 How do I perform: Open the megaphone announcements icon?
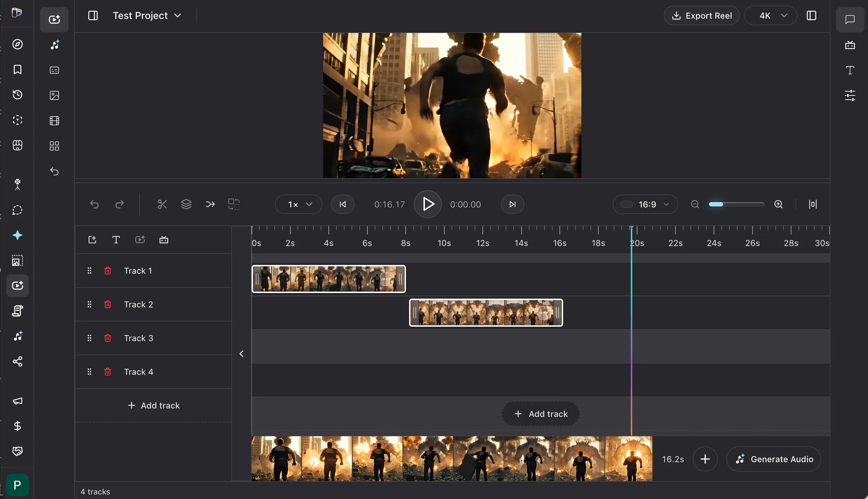18,401
